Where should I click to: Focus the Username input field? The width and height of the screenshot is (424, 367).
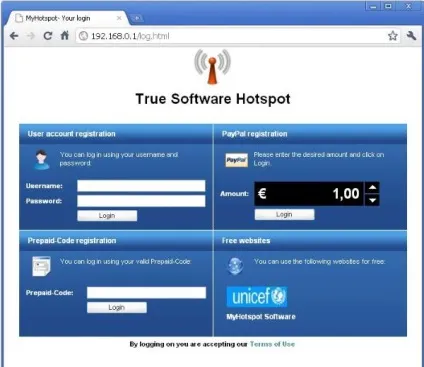[141, 186]
